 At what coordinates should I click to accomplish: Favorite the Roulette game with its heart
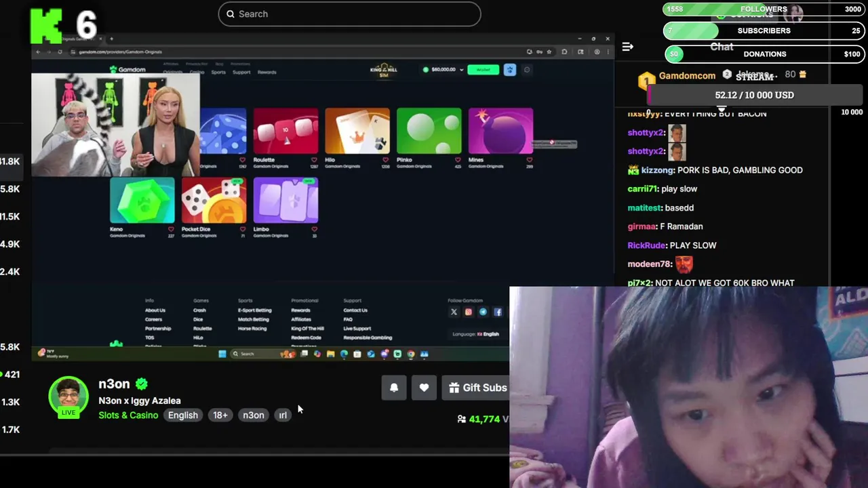pyautogui.click(x=314, y=160)
